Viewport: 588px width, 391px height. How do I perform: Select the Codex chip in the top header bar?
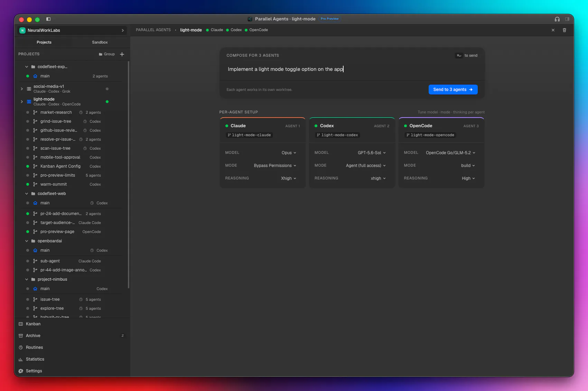[234, 30]
